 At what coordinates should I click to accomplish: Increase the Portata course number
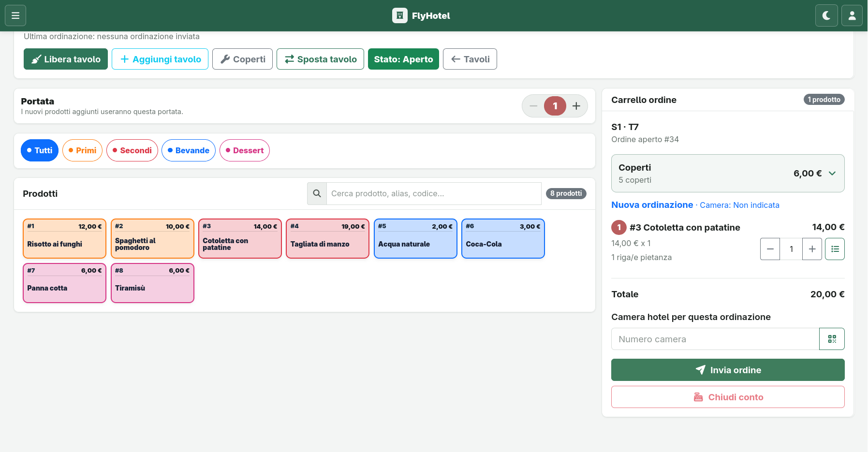coord(576,106)
